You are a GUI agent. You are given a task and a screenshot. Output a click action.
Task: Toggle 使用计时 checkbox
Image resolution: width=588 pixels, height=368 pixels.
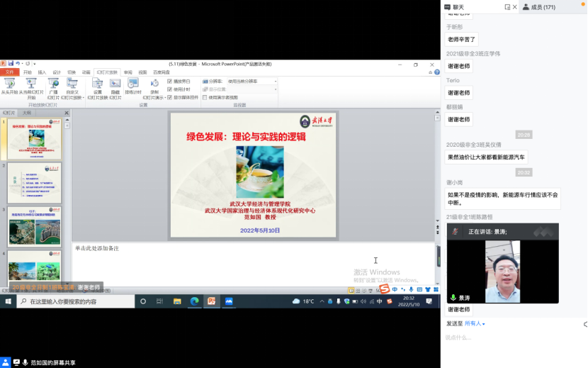(x=170, y=89)
